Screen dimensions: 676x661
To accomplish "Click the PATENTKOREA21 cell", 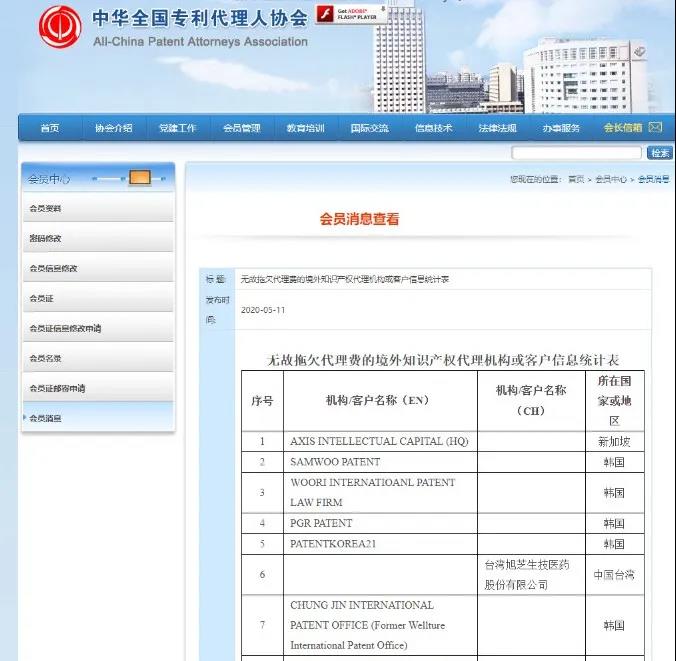I will pyautogui.click(x=380, y=544).
